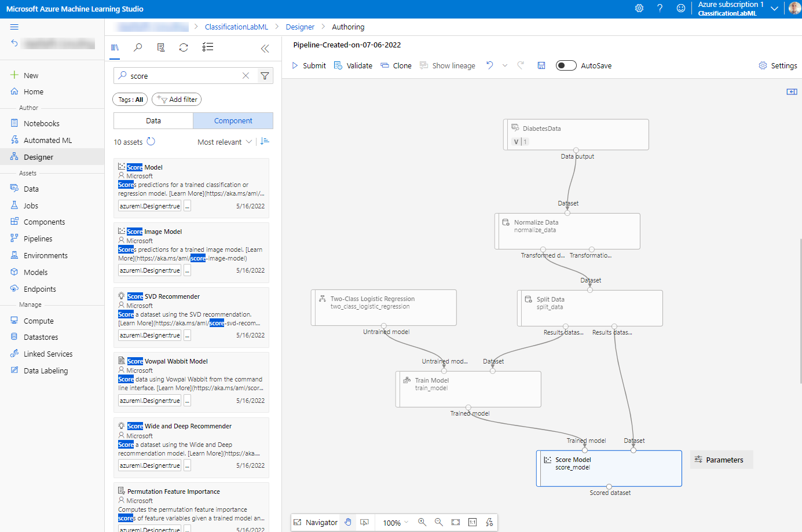The height and width of the screenshot is (532, 802).
Task: Click Zoom out magnifier icon
Action: point(439,522)
